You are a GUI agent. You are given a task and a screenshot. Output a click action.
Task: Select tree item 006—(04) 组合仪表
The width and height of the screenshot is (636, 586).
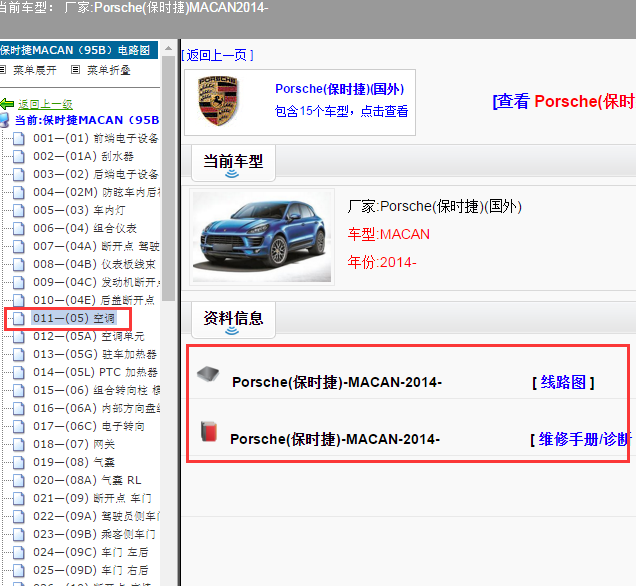click(85, 228)
